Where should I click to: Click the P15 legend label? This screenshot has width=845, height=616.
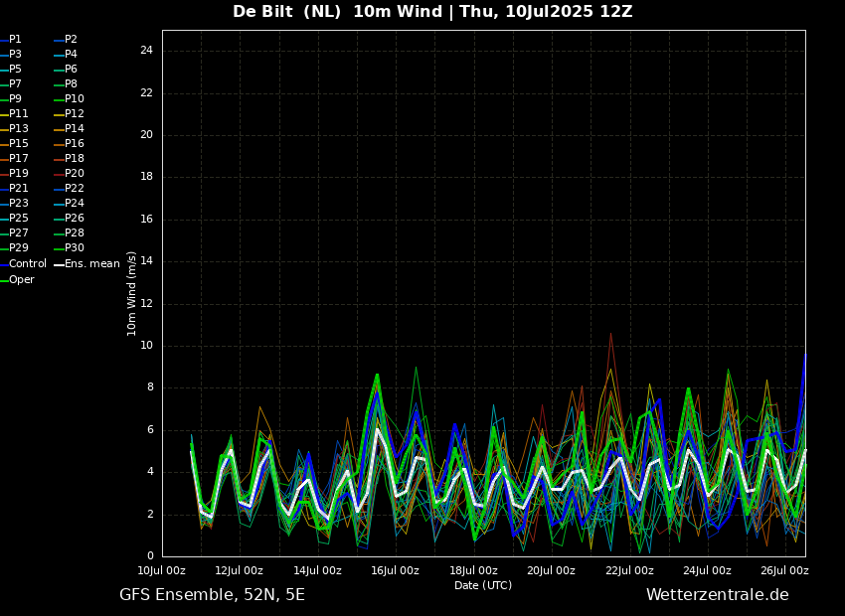[14, 143]
